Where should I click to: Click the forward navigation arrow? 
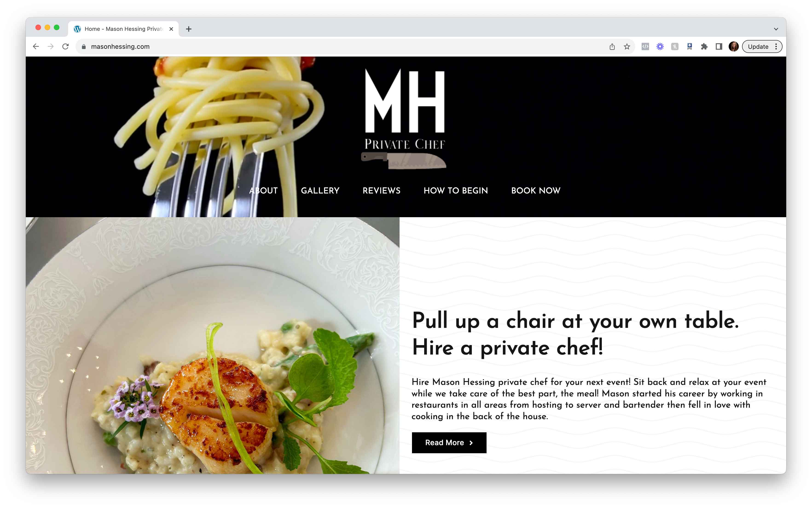51,46
